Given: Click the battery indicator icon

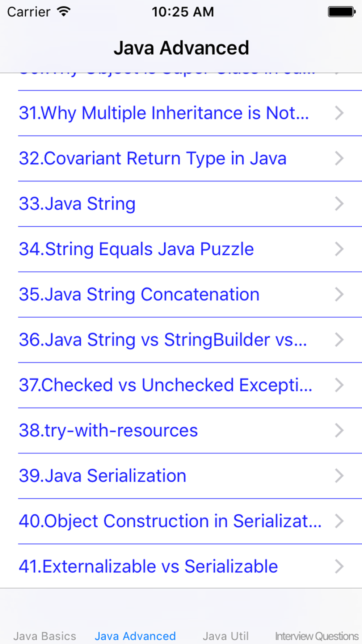Looking at the screenshot, I should point(342,12).
